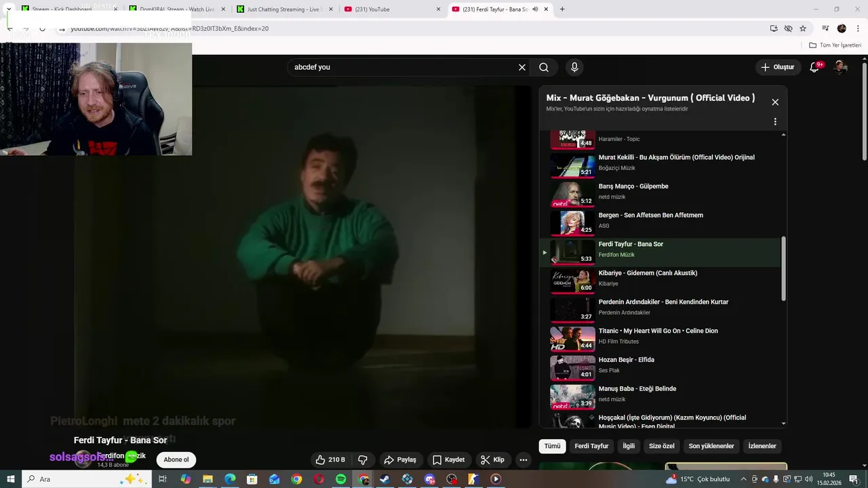Image resolution: width=868 pixels, height=488 pixels.
Task: Open File Explorer from the taskbar
Action: (x=208, y=479)
